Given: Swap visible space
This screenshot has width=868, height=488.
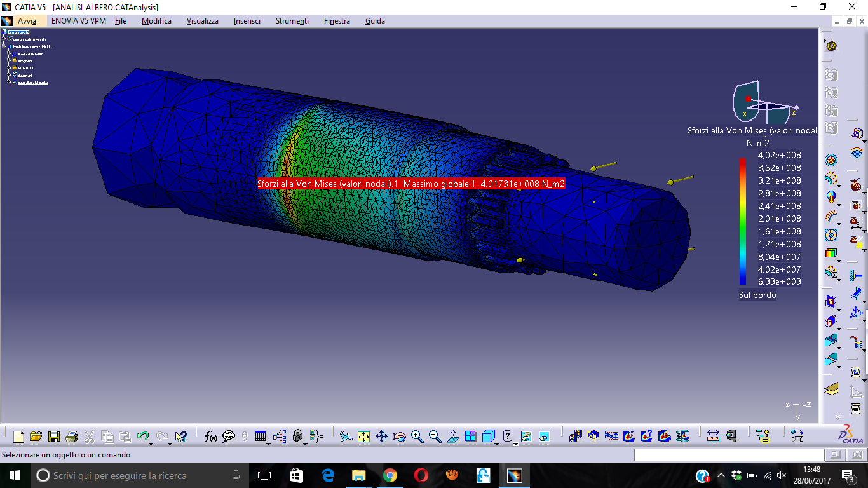Looking at the screenshot, I should pyautogui.click(x=545, y=437).
